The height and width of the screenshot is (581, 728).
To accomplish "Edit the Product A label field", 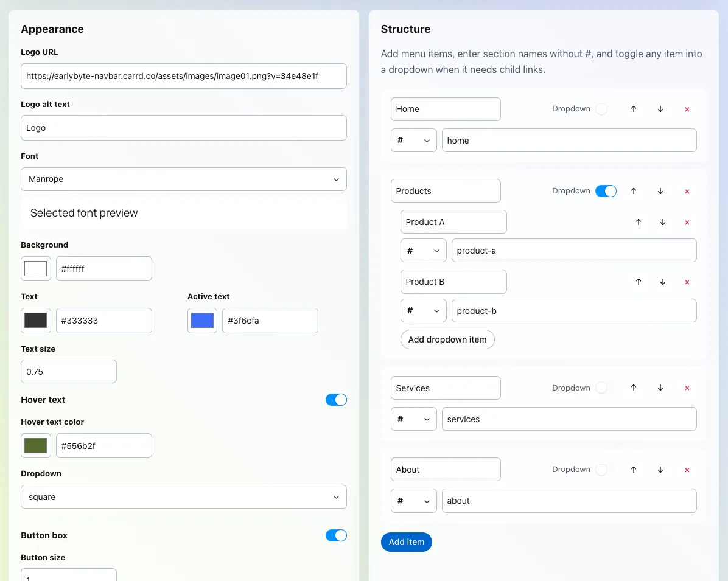I will pyautogui.click(x=453, y=222).
